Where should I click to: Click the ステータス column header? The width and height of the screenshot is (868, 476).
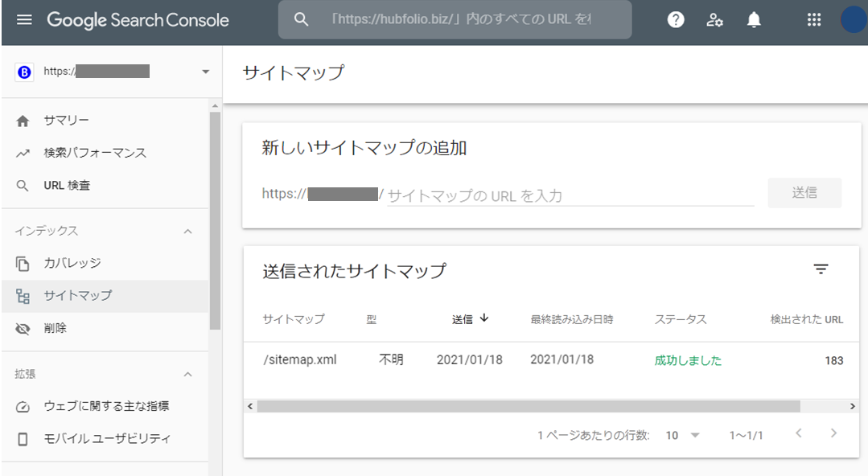click(x=681, y=319)
